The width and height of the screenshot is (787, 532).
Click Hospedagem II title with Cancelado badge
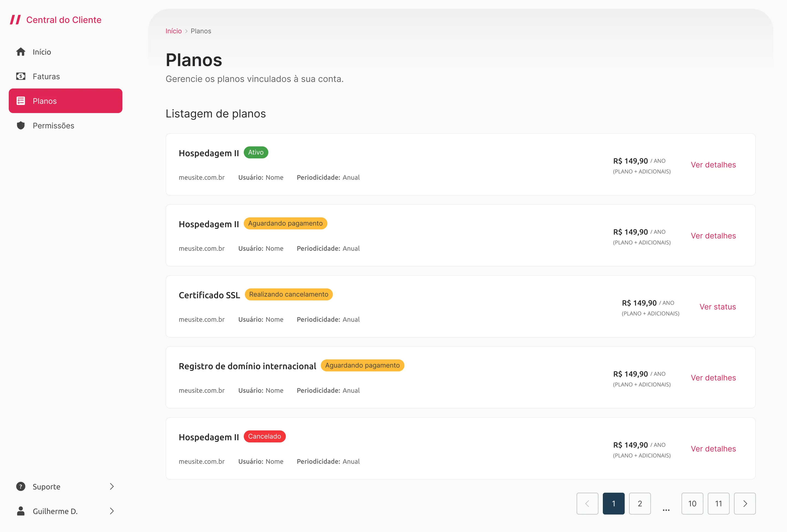[209, 437]
